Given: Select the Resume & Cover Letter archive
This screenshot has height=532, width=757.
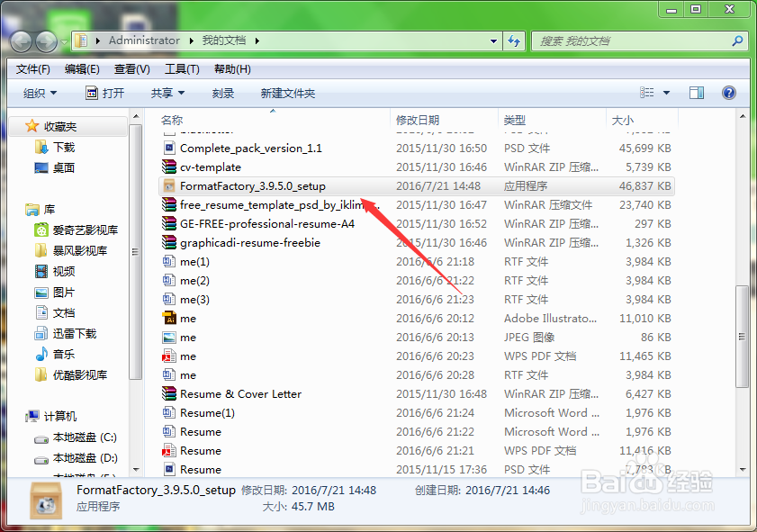Looking at the screenshot, I should pos(416,393).
